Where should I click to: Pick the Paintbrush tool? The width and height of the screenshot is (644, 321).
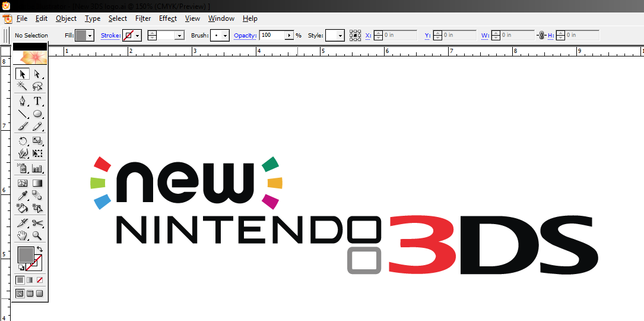click(x=23, y=127)
